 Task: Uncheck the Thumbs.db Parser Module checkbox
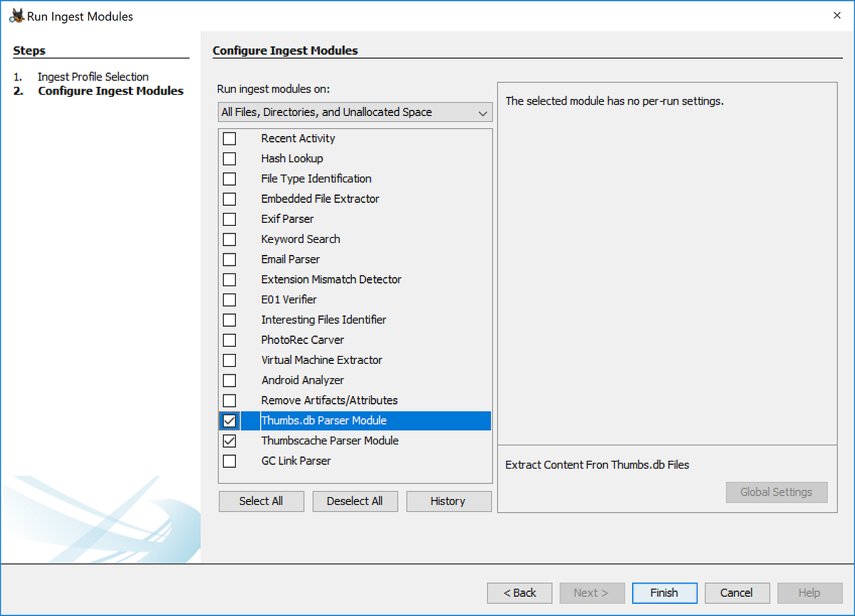(x=229, y=421)
